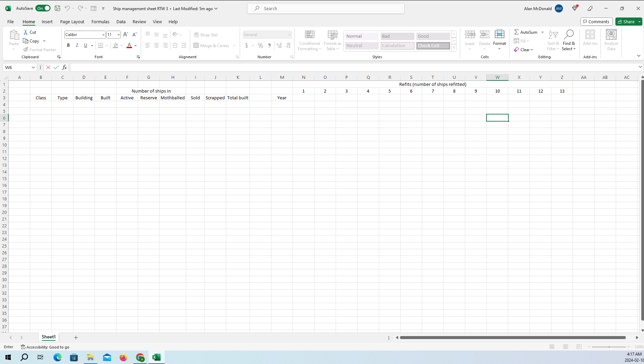Select the Sheet1 tab

tap(48, 337)
